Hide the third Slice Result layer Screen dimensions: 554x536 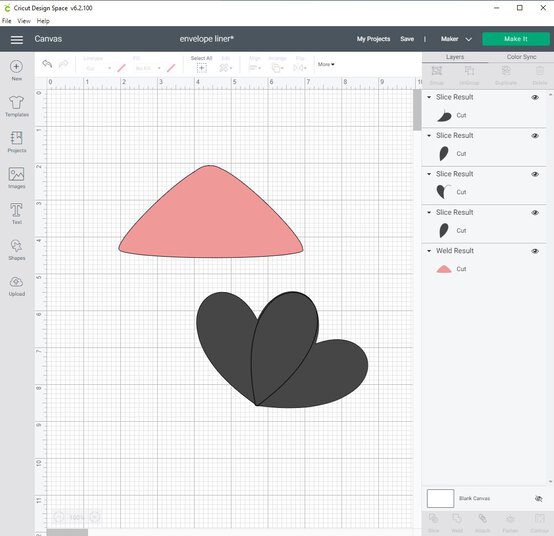coord(535,174)
